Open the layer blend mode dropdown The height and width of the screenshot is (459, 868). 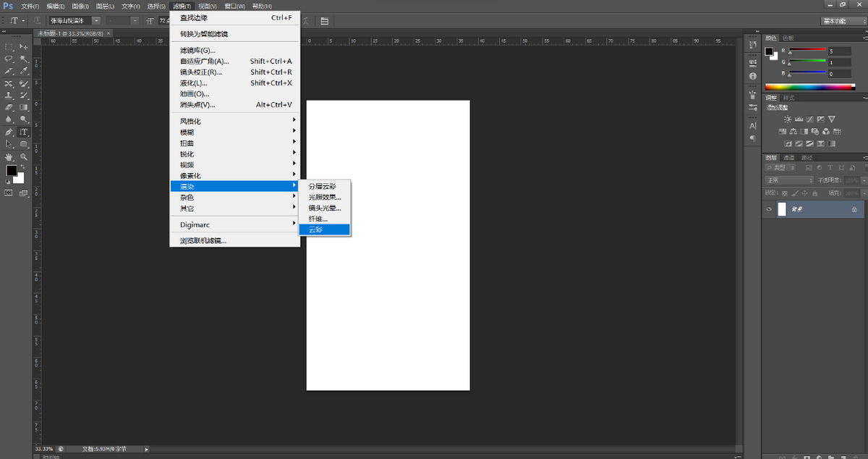[790, 180]
